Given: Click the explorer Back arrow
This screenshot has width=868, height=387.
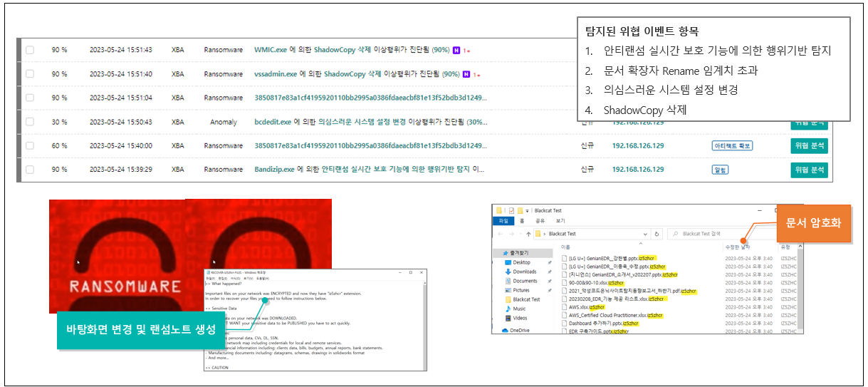Looking at the screenshot, I should [x=501, y=234].
